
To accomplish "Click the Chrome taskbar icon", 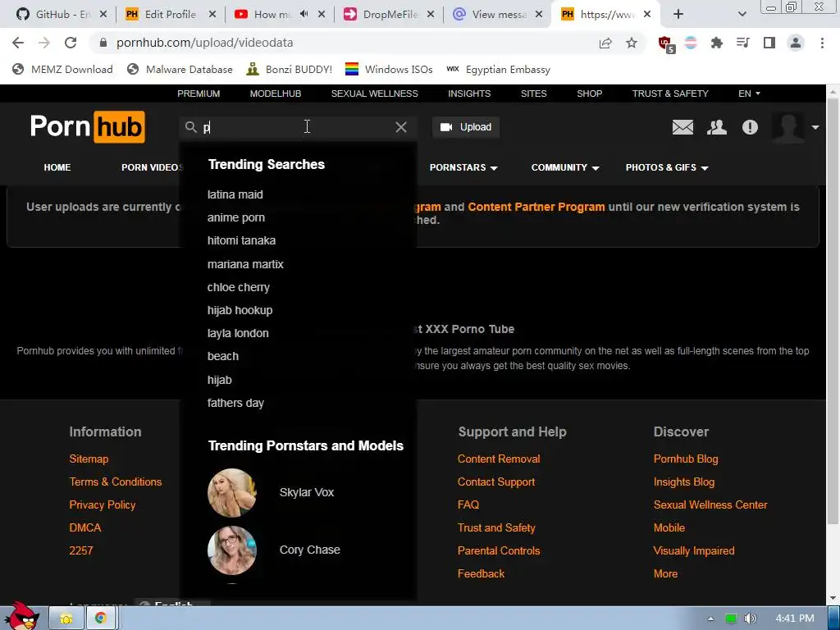I will point(100,619).
